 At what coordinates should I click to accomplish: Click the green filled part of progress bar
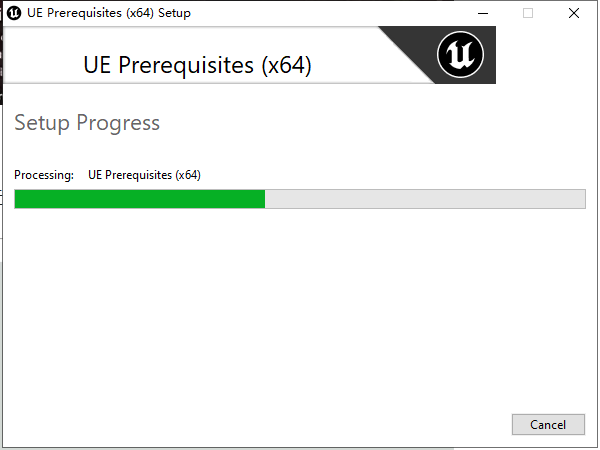pyautogui.click(x=140, y=199)
